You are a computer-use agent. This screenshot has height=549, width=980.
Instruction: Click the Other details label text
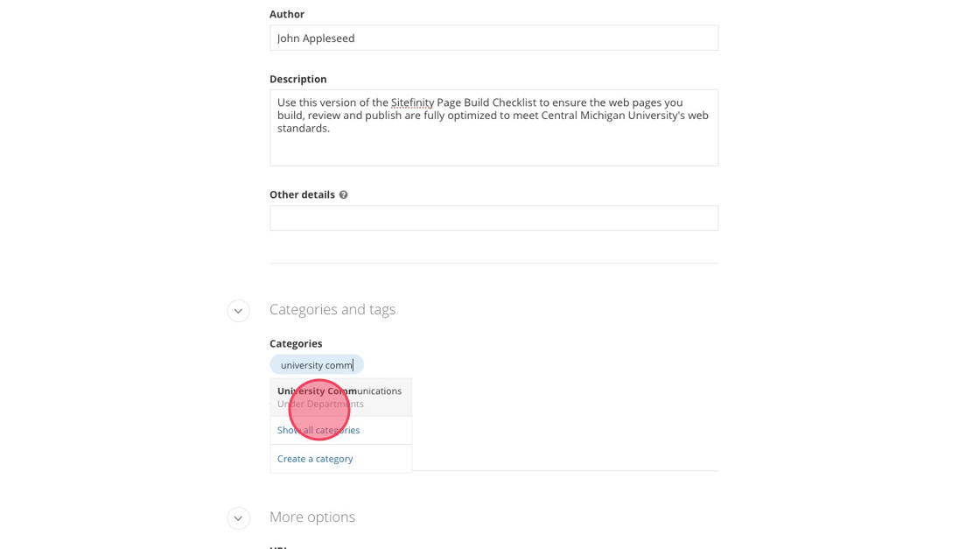coord(302,195)
